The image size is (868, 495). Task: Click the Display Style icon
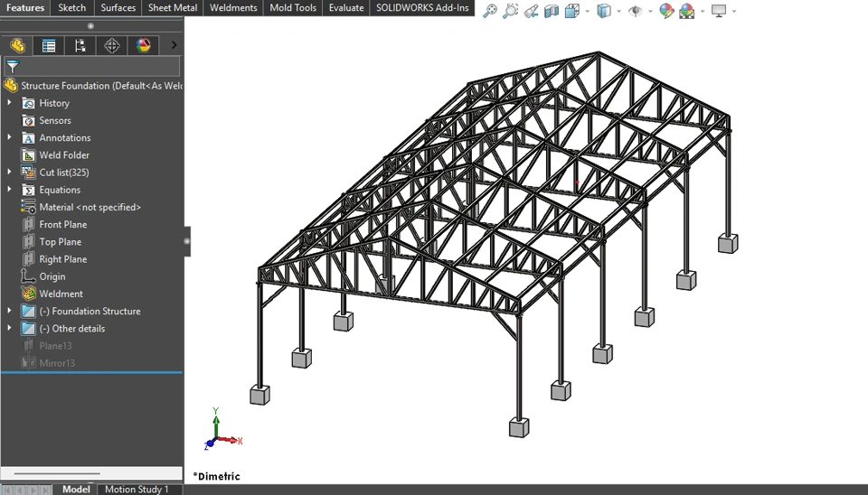(x=604, y=11)
